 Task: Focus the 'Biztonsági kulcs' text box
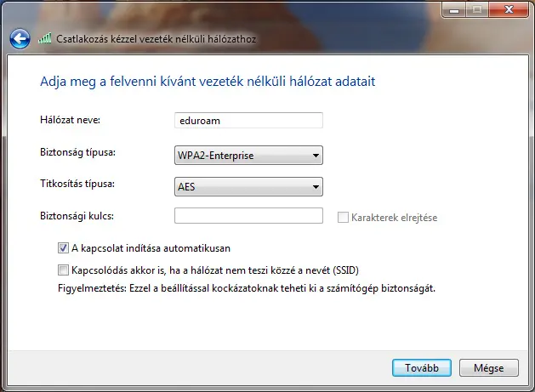pyautogui.click(x=248, y=216)
